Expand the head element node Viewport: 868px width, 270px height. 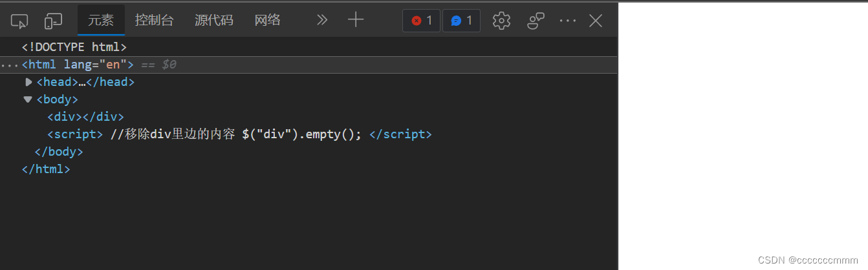point(28,82)
